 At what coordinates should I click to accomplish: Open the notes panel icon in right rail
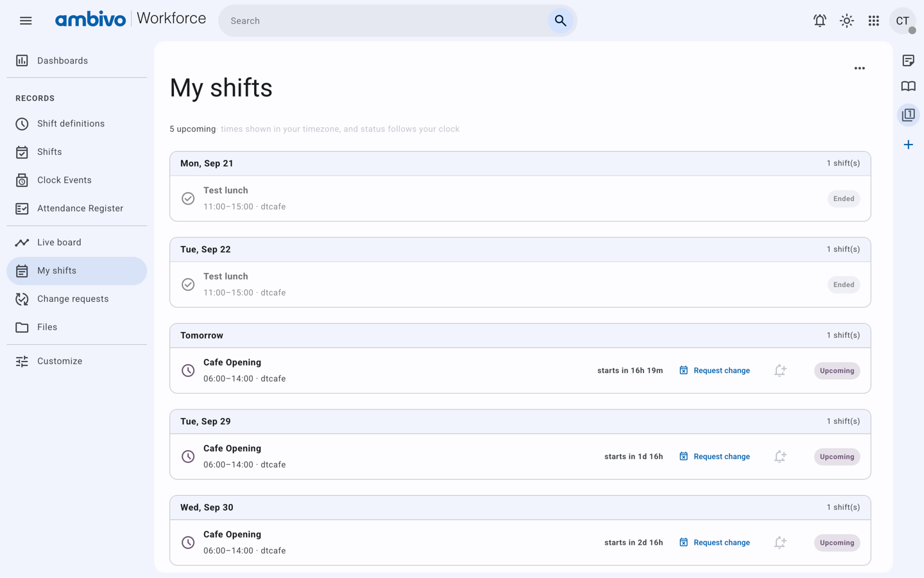pyautogui.click(x=909, y=60)
